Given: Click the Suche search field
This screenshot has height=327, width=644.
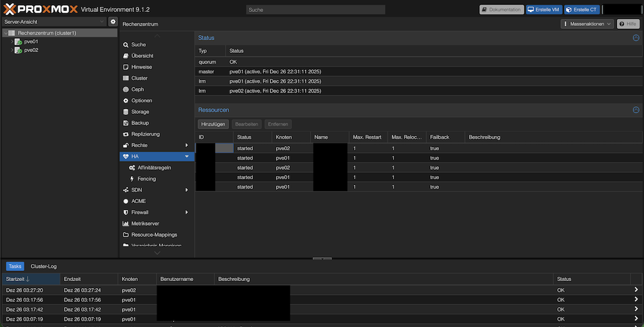Looking at the screenshot, I should 314,10.
